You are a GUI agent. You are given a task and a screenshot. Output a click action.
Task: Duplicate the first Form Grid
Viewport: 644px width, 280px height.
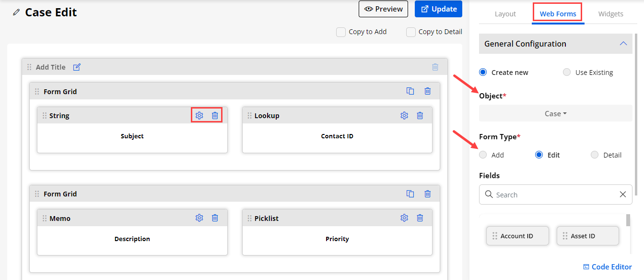410,91
